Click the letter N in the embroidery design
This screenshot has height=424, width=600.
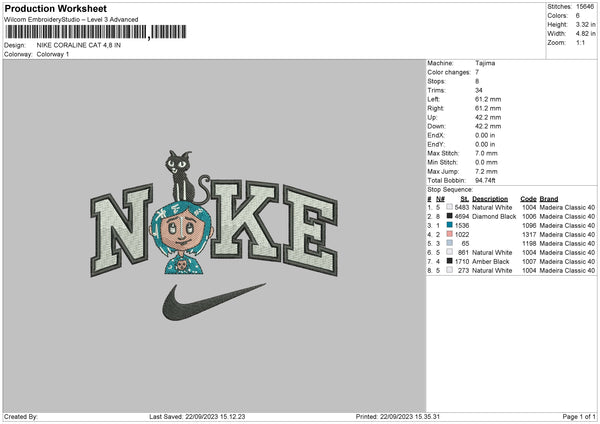121,229
